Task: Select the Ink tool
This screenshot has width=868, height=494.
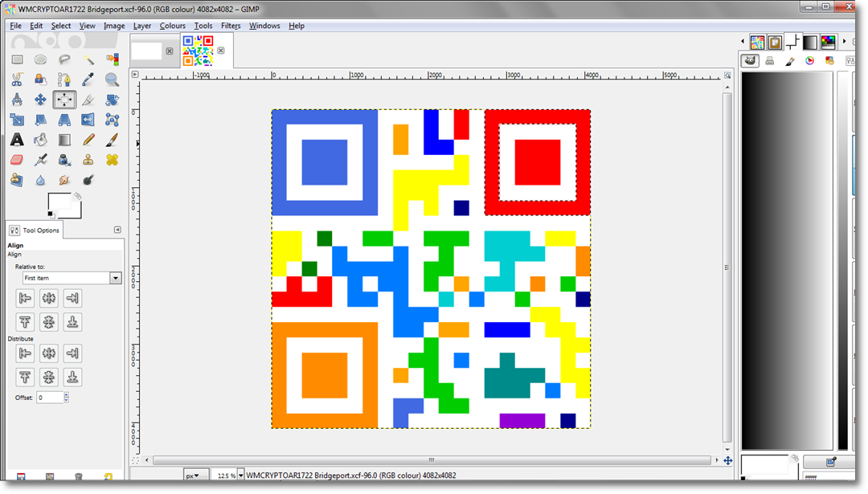Action: click(64, 160)
